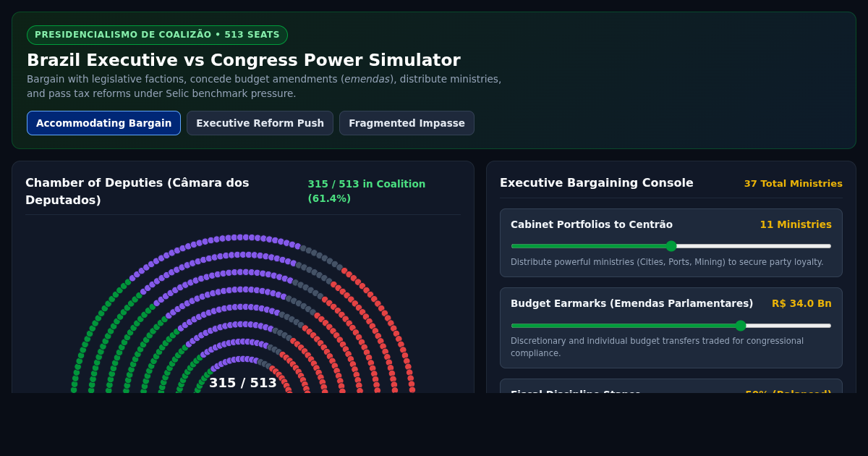Image resolution: width=868 pixels, height=456 pixels.
Task: Choose the Fragmented Impasse scenario
Action: (407, 123)
